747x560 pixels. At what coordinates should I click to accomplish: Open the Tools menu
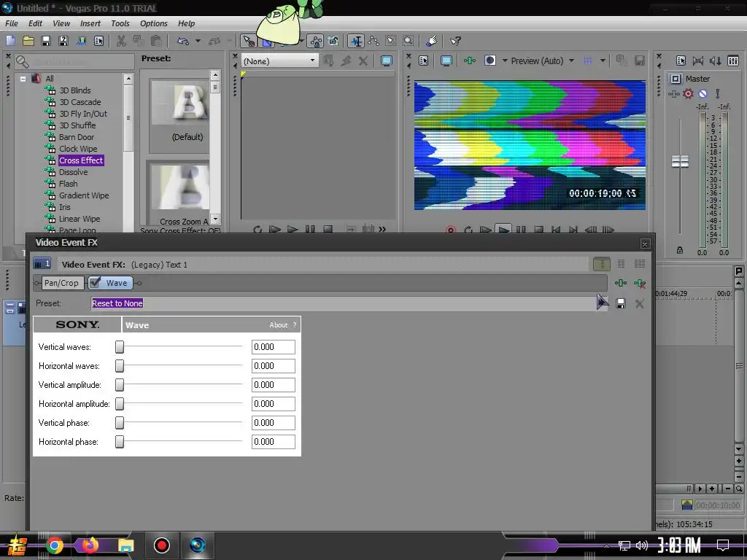pyautogui.click(x=120, y=23)
